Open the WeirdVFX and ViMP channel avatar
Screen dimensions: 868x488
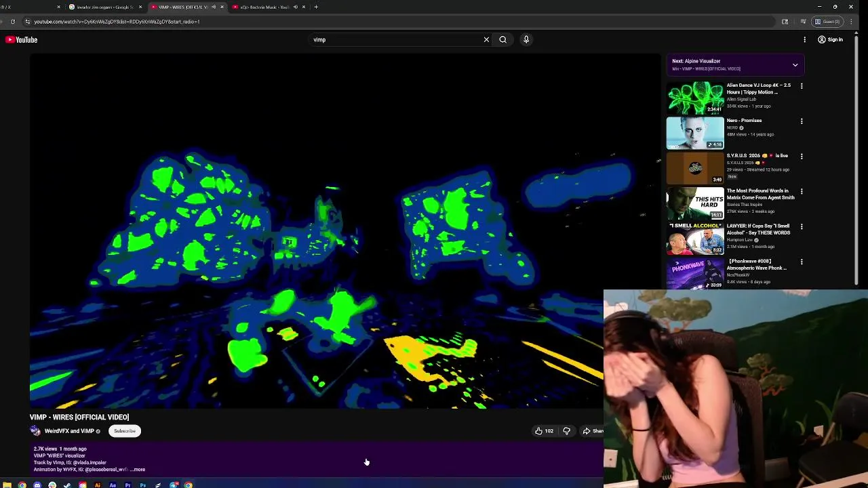pyautogui.click(x=35, y=430)
